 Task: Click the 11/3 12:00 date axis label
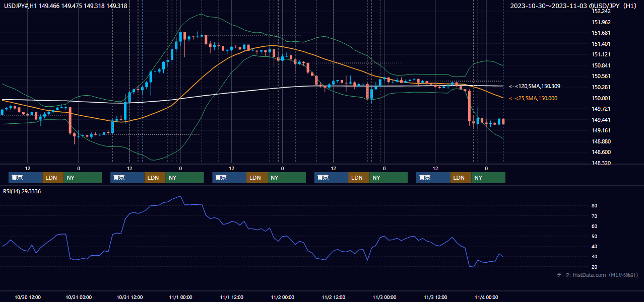coord(436,297)
